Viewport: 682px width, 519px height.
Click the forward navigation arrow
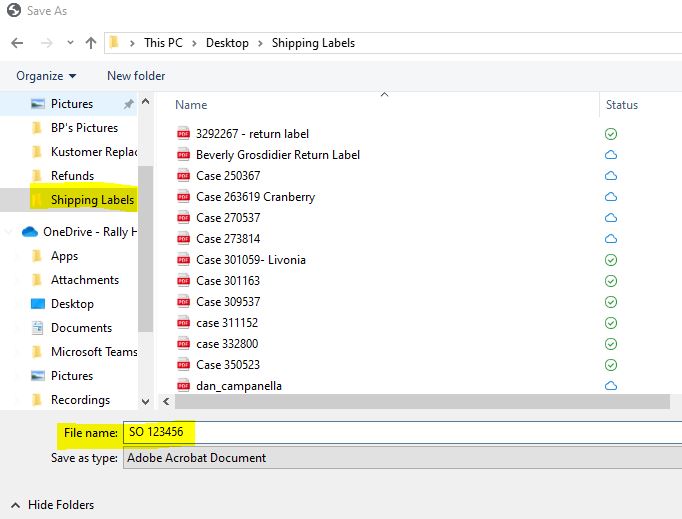(47, 43)
